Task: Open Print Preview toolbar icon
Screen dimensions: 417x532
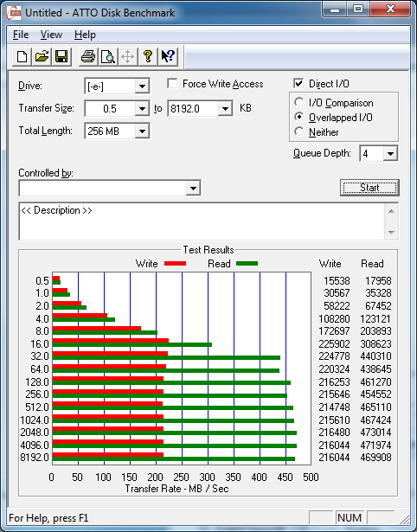Action: tap(108, 56)
